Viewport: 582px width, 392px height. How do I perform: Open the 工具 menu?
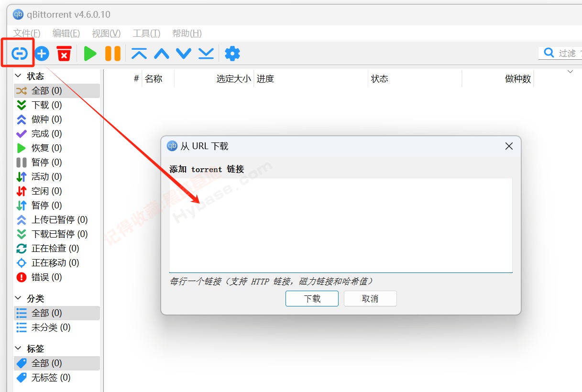(146, 33)
